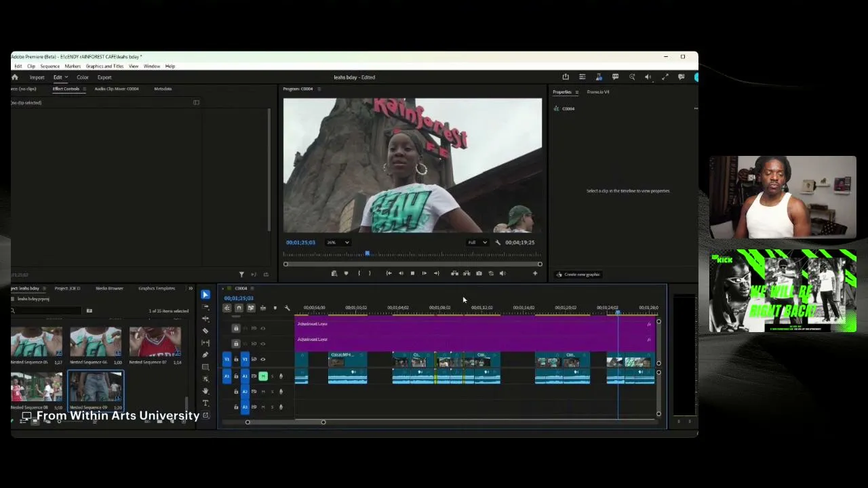Select the Hand tool
The height and width of the screenshot is (488, 868).
point(205,391)
